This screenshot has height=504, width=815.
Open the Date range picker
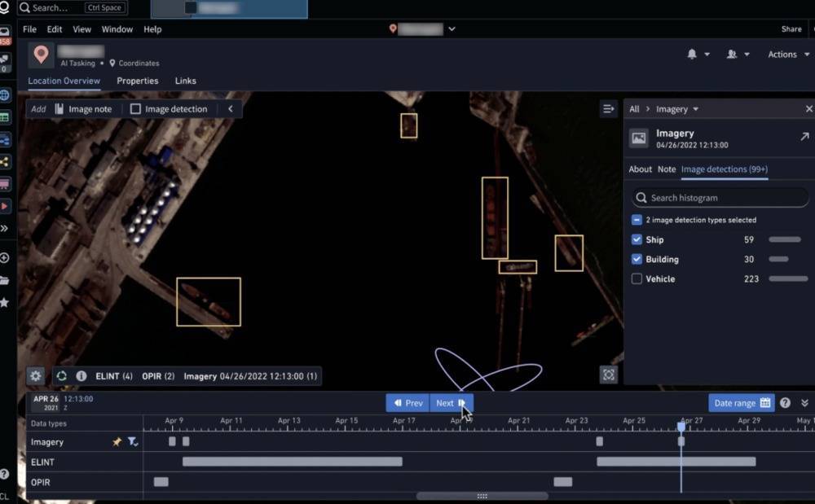(741, 403)
